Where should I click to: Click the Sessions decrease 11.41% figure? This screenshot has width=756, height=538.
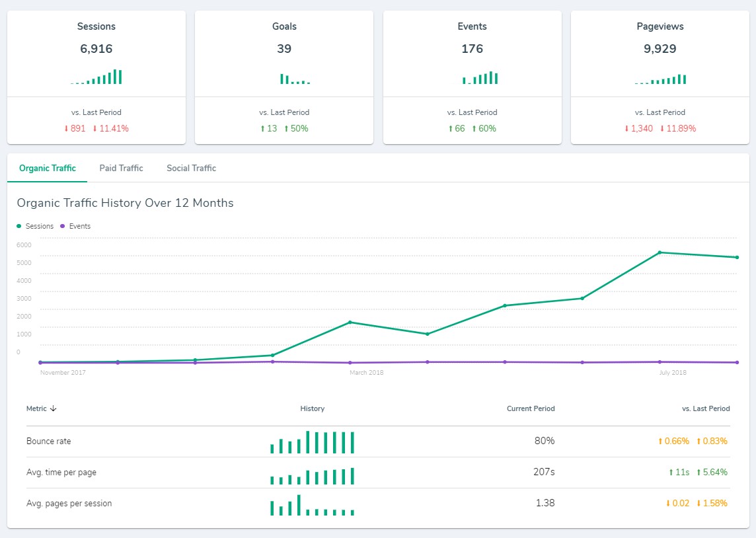(x=110, y=128)
